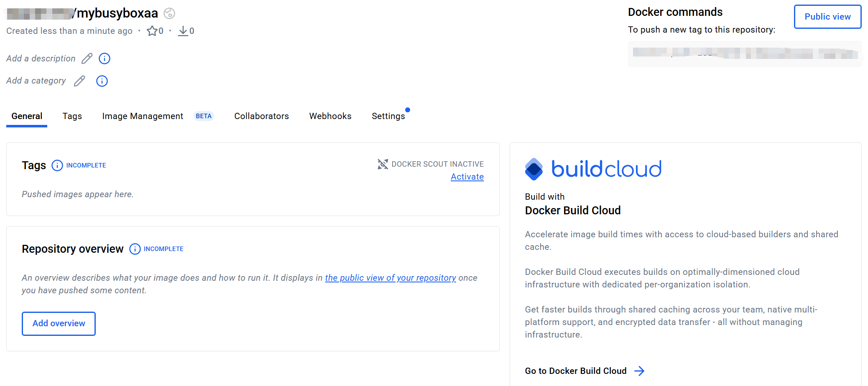868x386 pixels.
Task: Click the info icon beside Repository overview
Action: (x=135, y=249)
